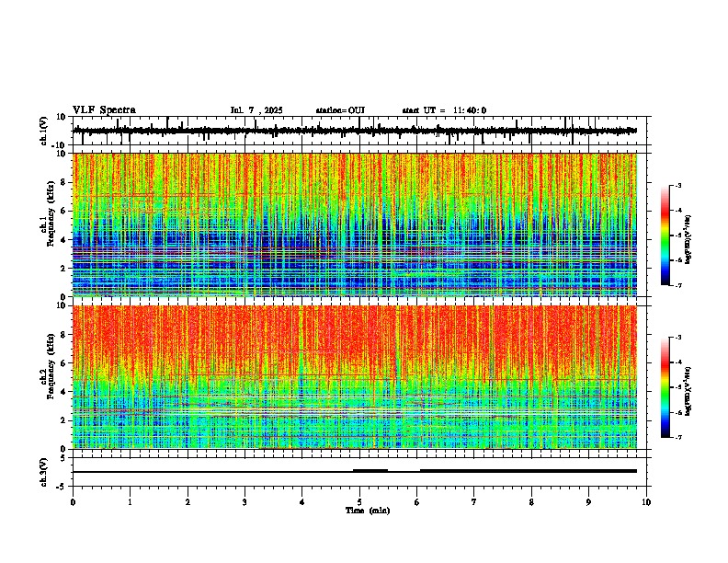This screenshot has height=563, width=728.
Task: Select the "Time (min)" axis title
Action: [368, 511]
